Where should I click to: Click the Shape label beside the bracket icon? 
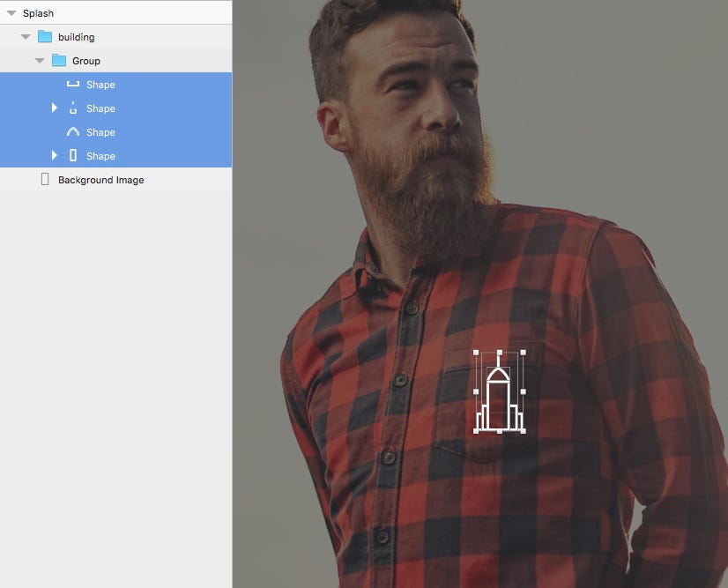100,85
